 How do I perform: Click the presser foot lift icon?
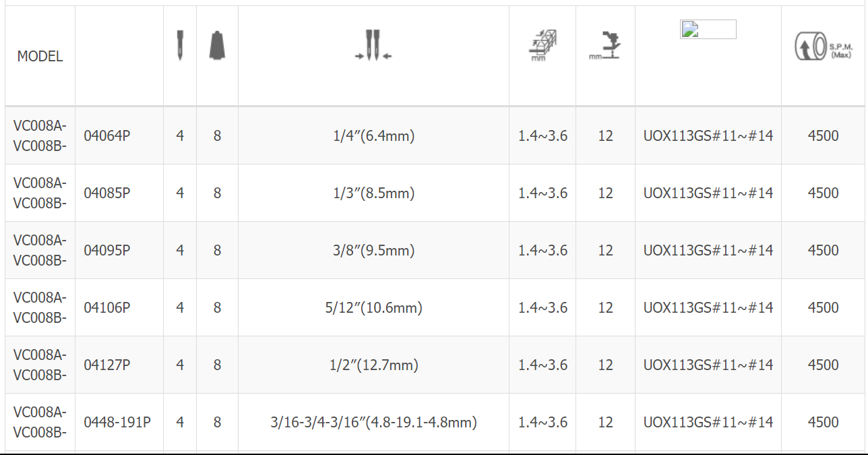click(605, 47)
